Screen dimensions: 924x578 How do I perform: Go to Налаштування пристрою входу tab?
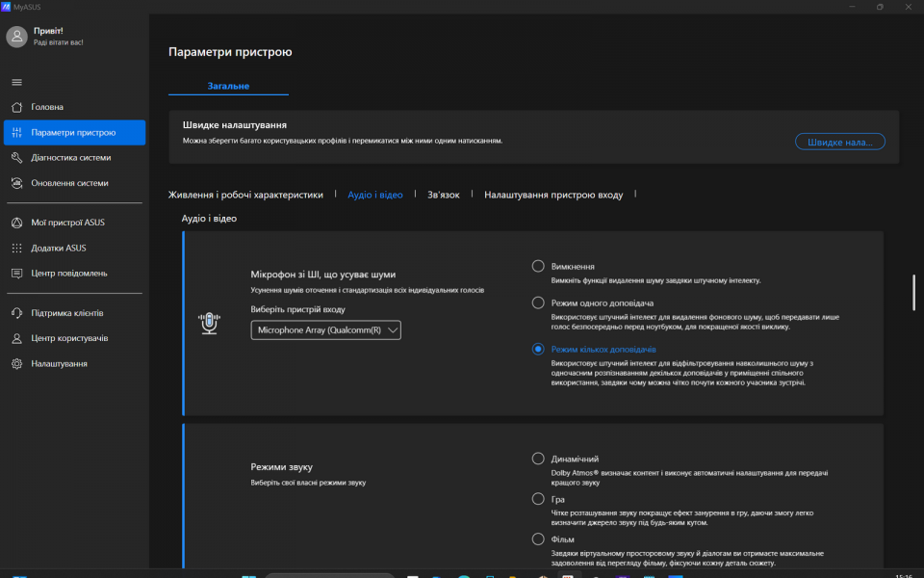click(553, 195)
